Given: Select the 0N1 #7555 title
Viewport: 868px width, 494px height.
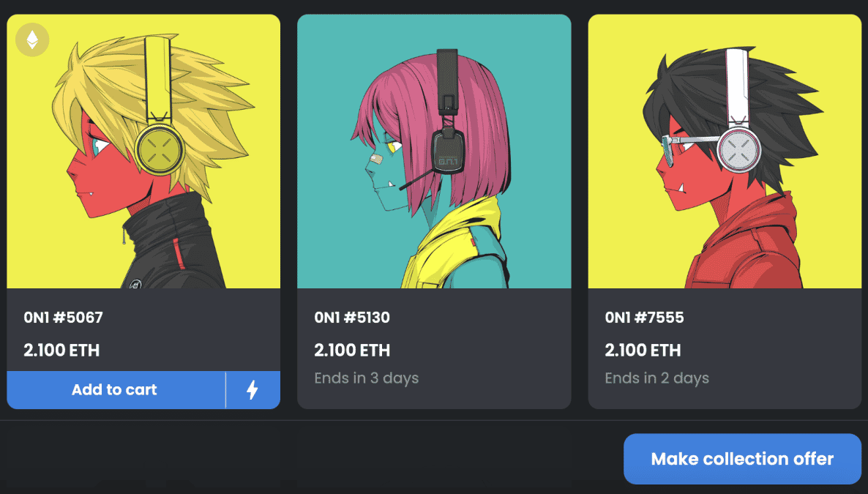Looking at the screenshot, I should pyautogui.click(x=644, y=318).
